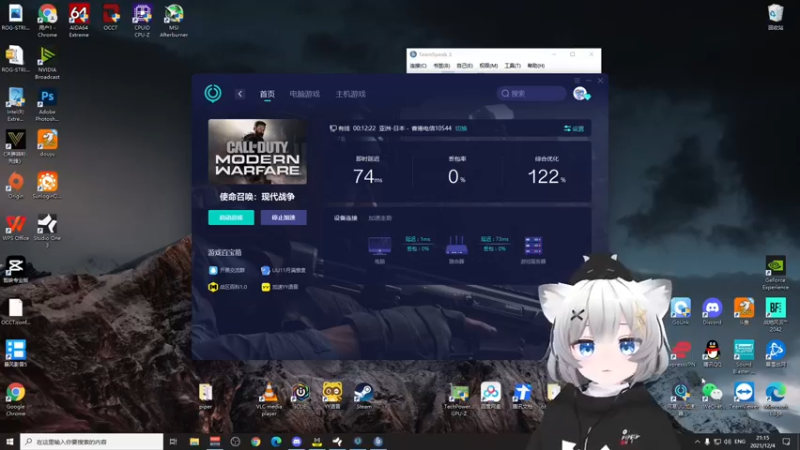800x450 pixels.
Task: Click the game server icon
Action: tap(533, 245)
